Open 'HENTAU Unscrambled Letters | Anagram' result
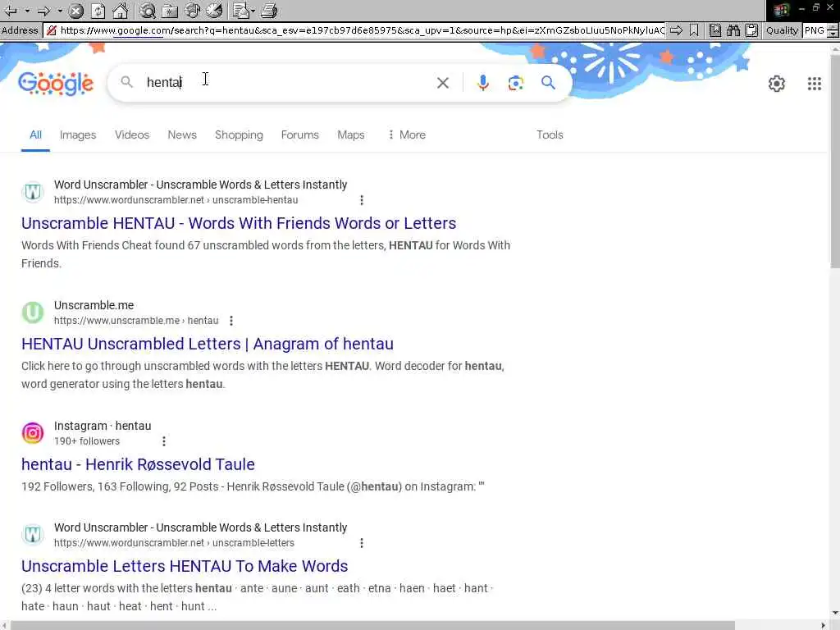 tap(208, 344)
